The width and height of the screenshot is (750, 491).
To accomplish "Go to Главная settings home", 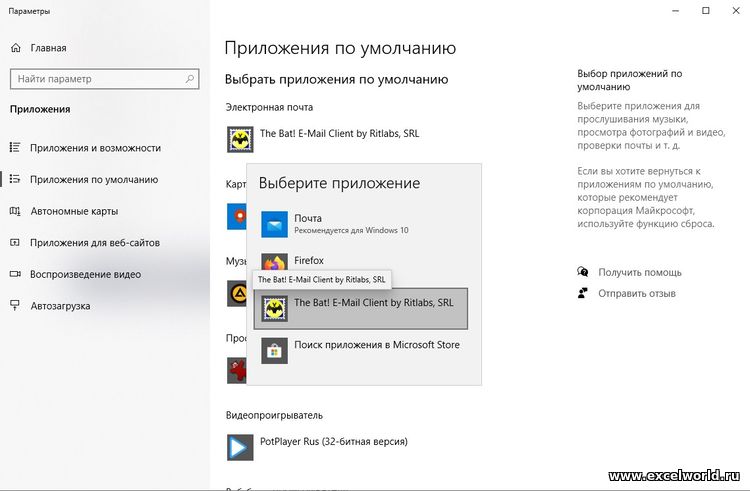I will 48,48.
